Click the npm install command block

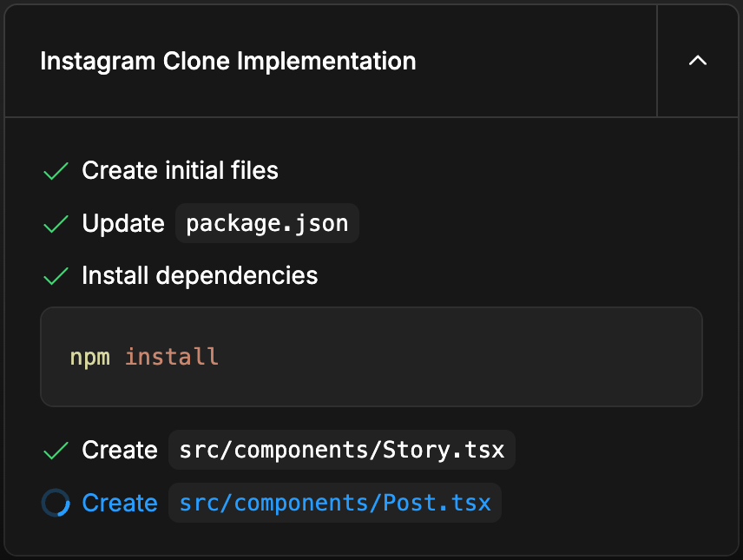371,357
